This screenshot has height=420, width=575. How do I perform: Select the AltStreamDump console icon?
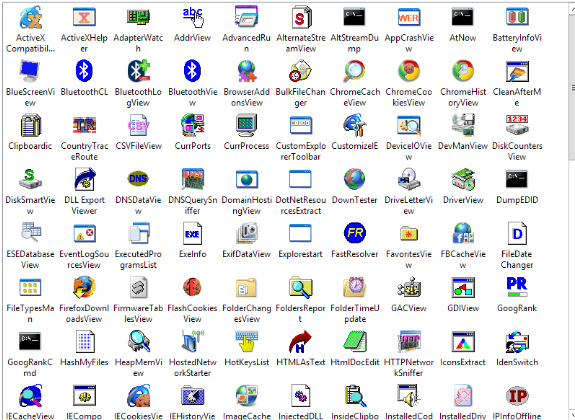coord(354,17)
